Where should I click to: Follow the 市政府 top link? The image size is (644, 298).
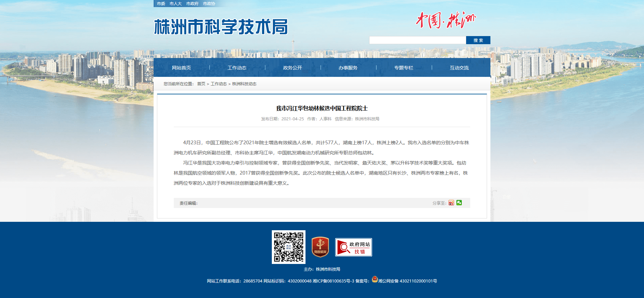(x=192, y=4)
